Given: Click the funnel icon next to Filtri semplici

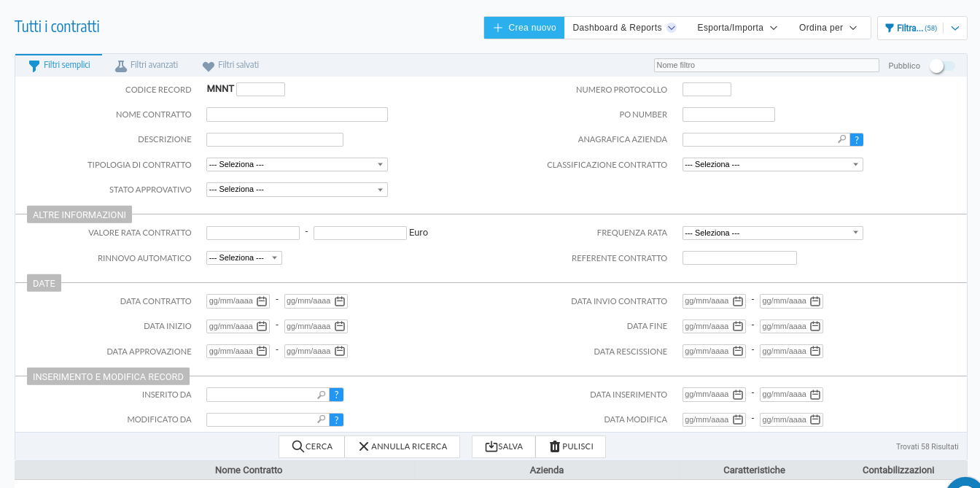Looking at the screenshot, I should tap(34, 65).
